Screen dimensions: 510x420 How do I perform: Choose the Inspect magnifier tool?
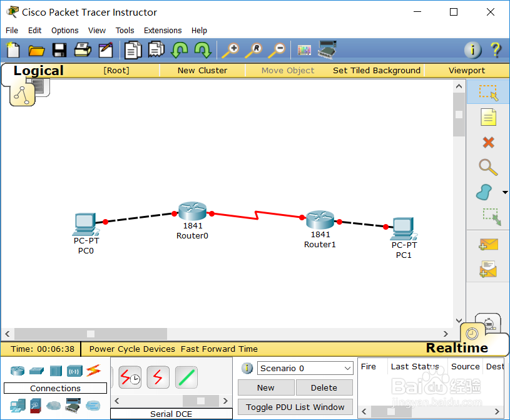[x=488, y=167]
